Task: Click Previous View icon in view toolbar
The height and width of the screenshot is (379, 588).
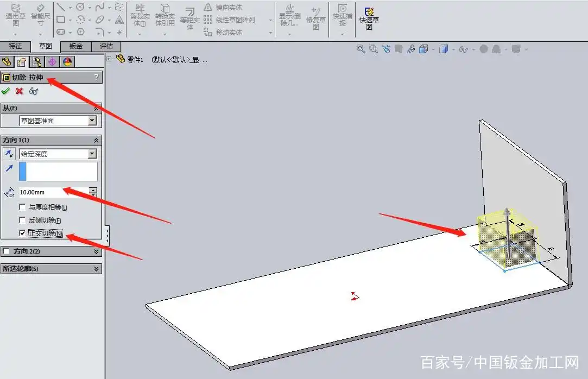Action: (386, 49)
